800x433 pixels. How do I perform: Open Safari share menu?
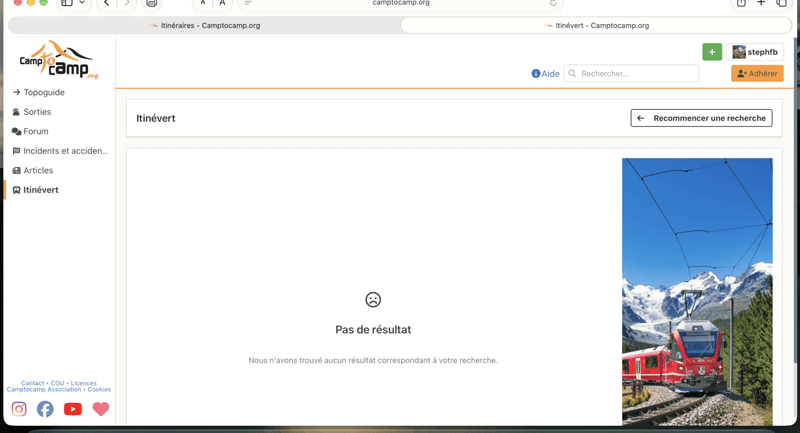pyautogui.click(x=741, y=3)
